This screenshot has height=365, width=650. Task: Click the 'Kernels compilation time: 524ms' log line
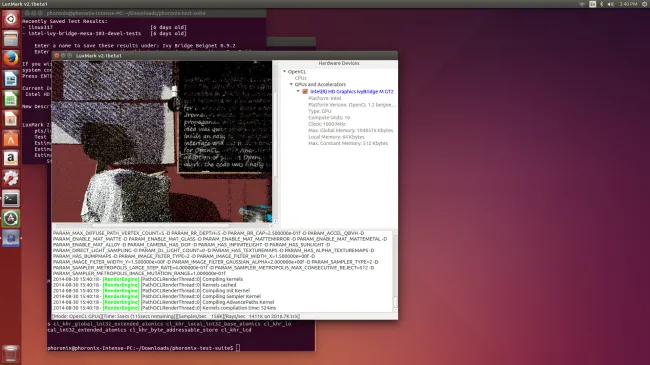164,308
